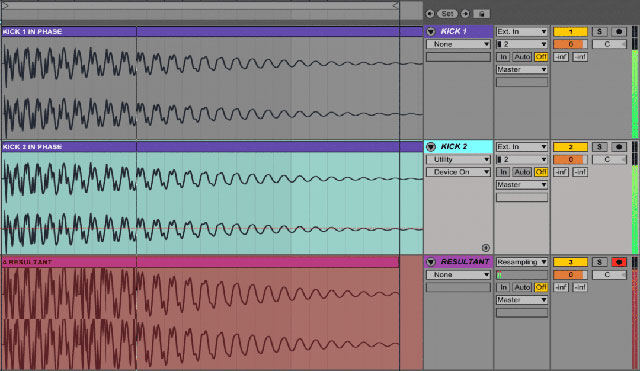Viewport: 640px width, 371px height.
Task: Click the Set locator button
Action: tap(447, 14)
